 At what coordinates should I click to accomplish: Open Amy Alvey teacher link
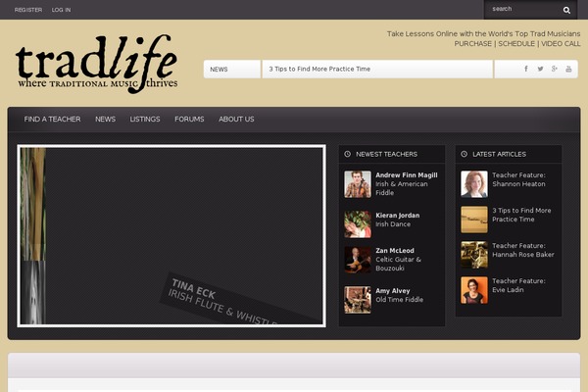click(x=393, y=291)
